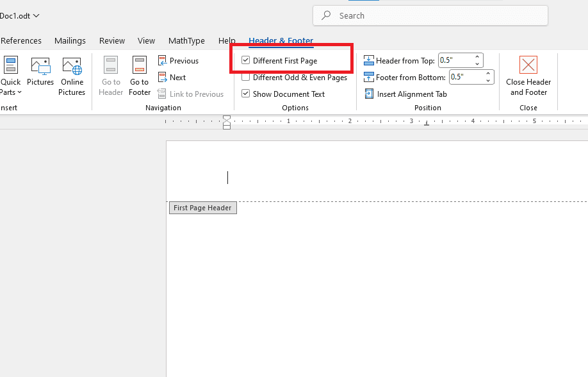Viewport: 588px width, 377px height.
Task: Click the Footer from Bottom icon
Action: pyautogui.click(x=369, y=78)
